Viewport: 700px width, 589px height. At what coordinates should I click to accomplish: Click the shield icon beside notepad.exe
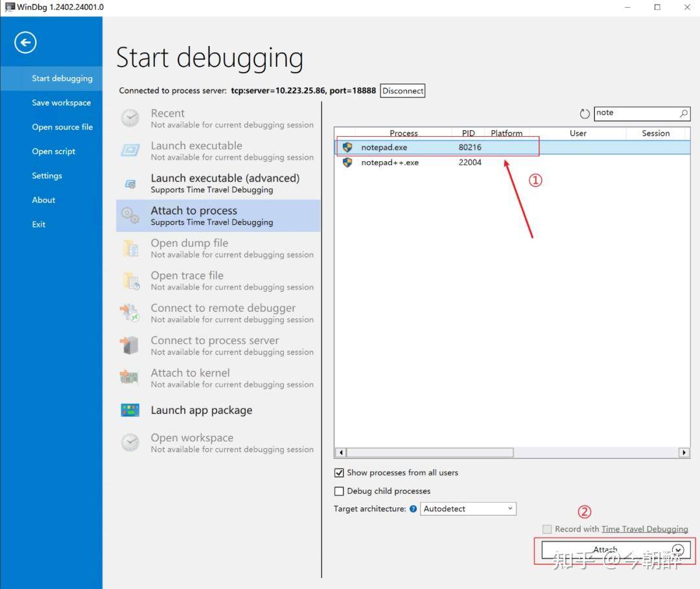(x=347, y=147)
